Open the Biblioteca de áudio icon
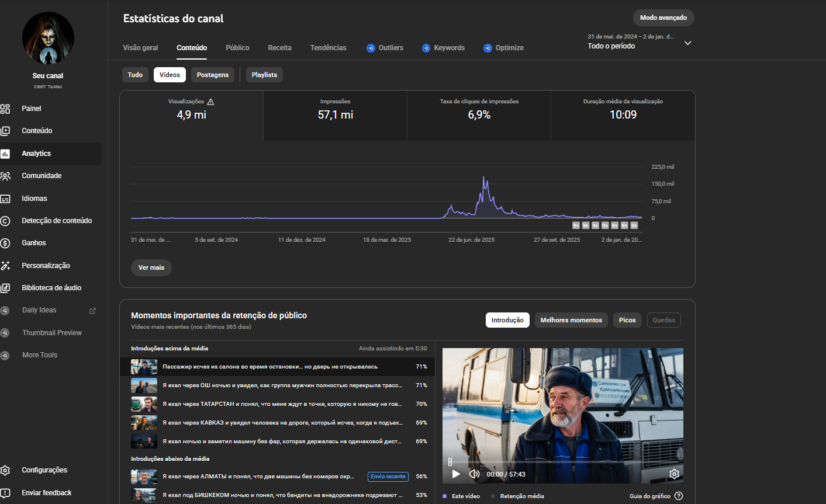The width and height of the screenshot is (826, 504). (5, 288)
